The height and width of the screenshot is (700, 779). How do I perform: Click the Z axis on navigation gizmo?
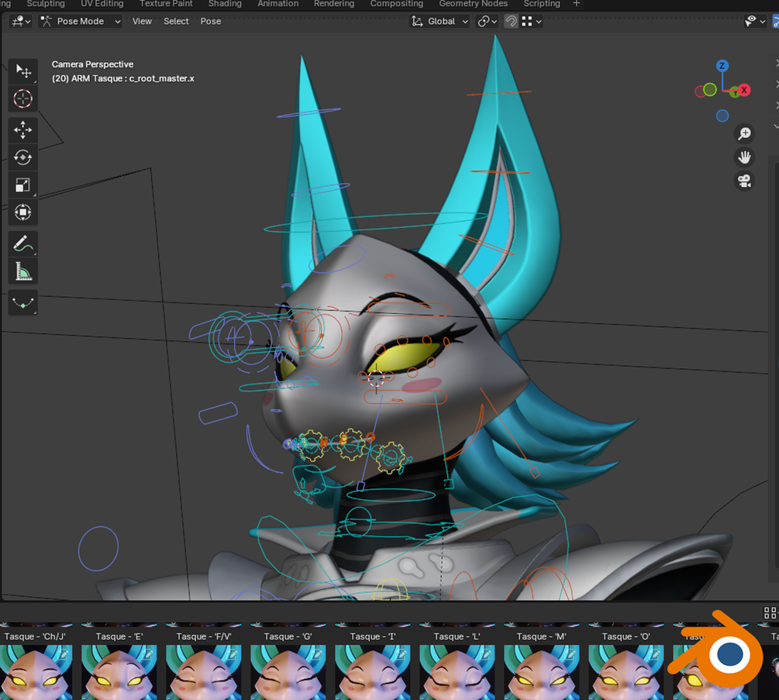[x=722, y=66]
